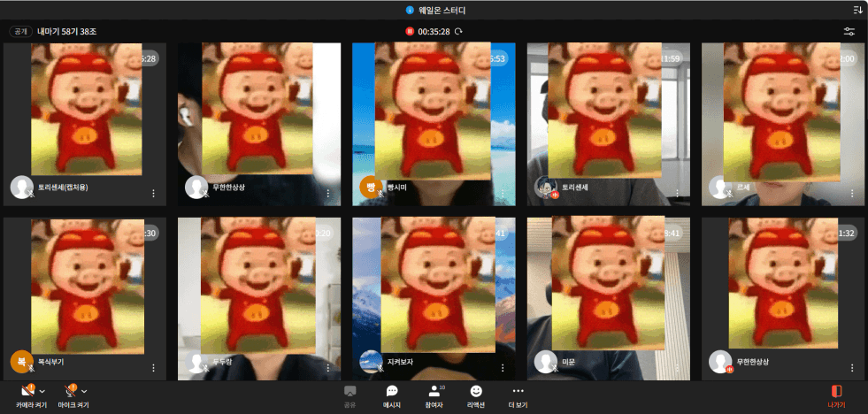Click 미문's grey profile avatar

click(x=545, y=362)
